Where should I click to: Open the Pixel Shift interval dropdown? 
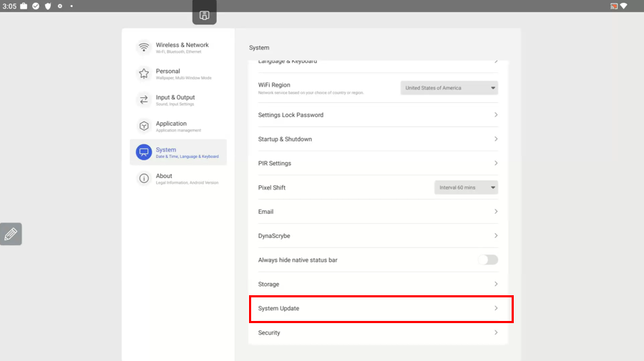[466, 187]
